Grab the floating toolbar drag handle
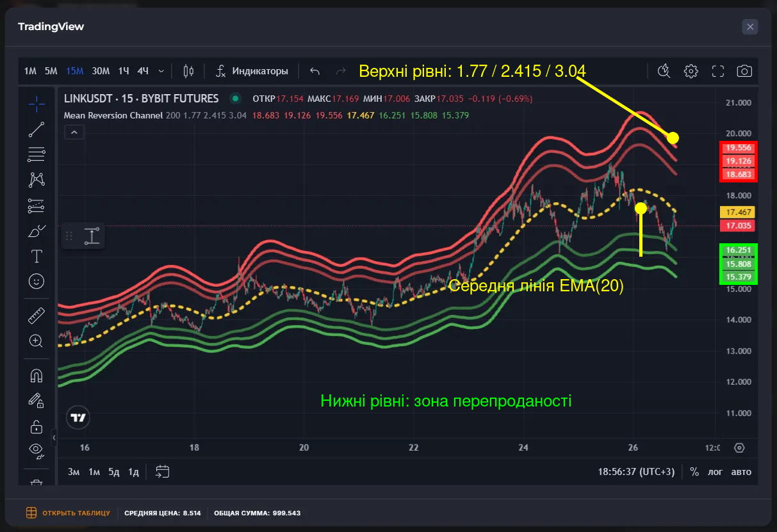777x532 pixels. (69, 236)
